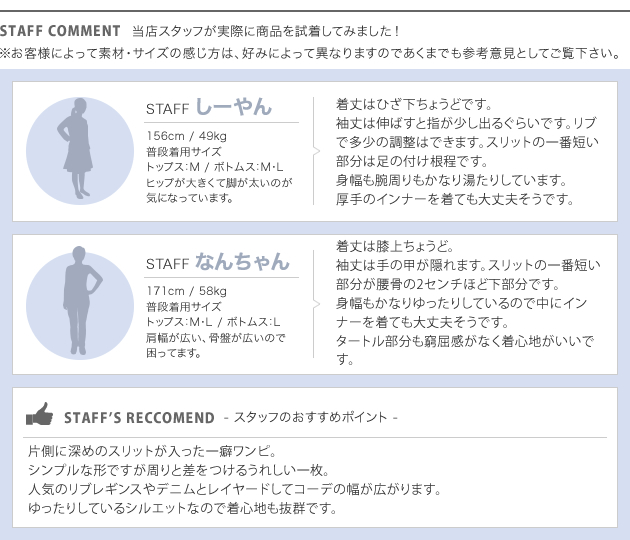630x540 pixels.
Task: Click the arrow divider in しーやん card
Action: 316,151
